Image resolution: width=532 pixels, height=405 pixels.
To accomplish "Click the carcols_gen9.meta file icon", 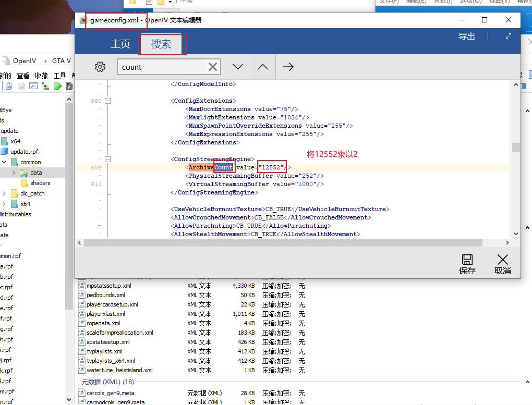I will coord(82,393).
